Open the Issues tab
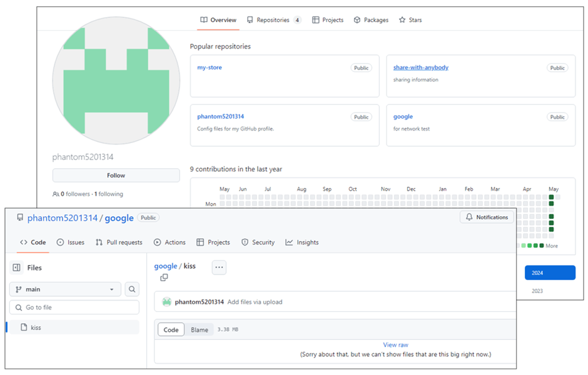Viewport: 588px width, 375px height. (71, 242)
